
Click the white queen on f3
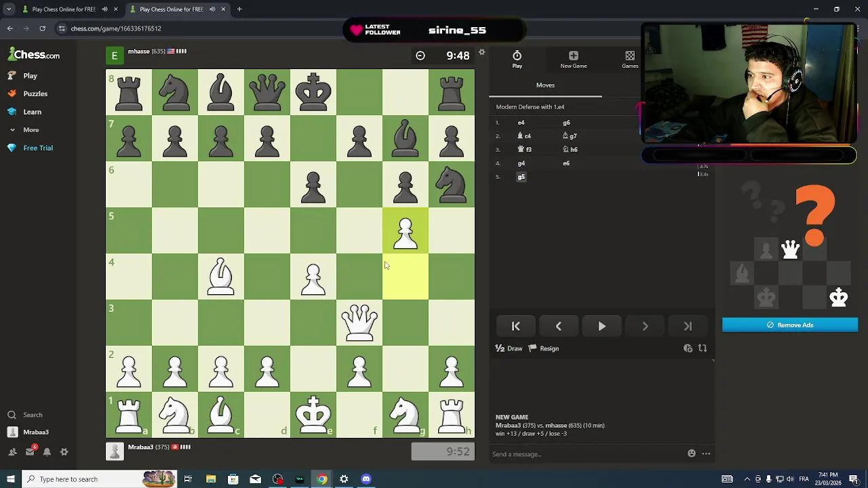359,323
